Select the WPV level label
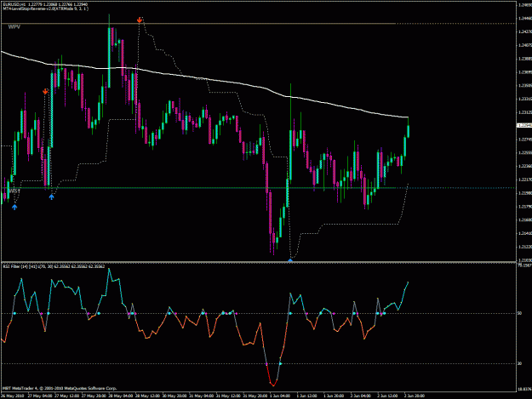 14,26
